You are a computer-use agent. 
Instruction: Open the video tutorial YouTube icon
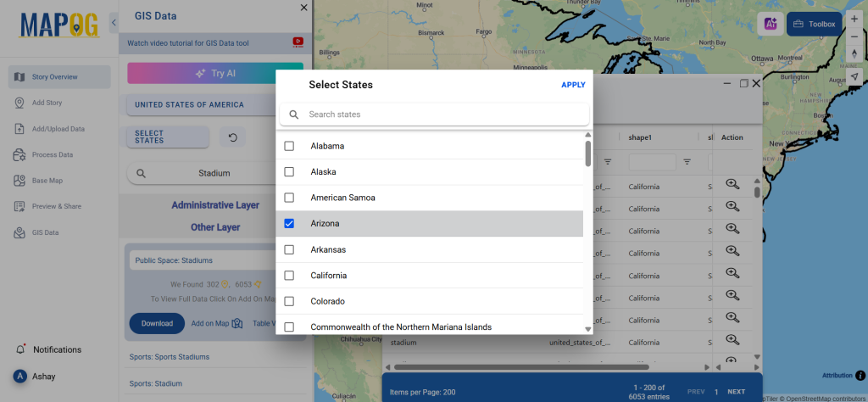298,42
